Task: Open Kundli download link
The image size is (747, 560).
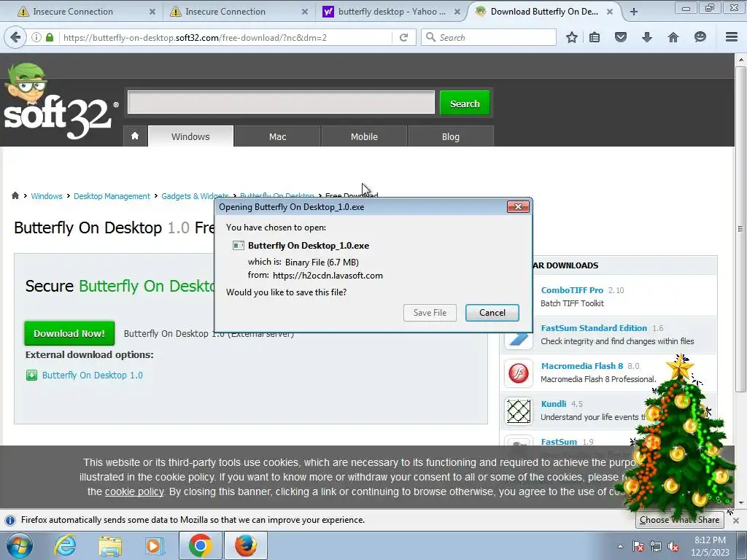Action: pyautogui.click(x=553, y=404)
